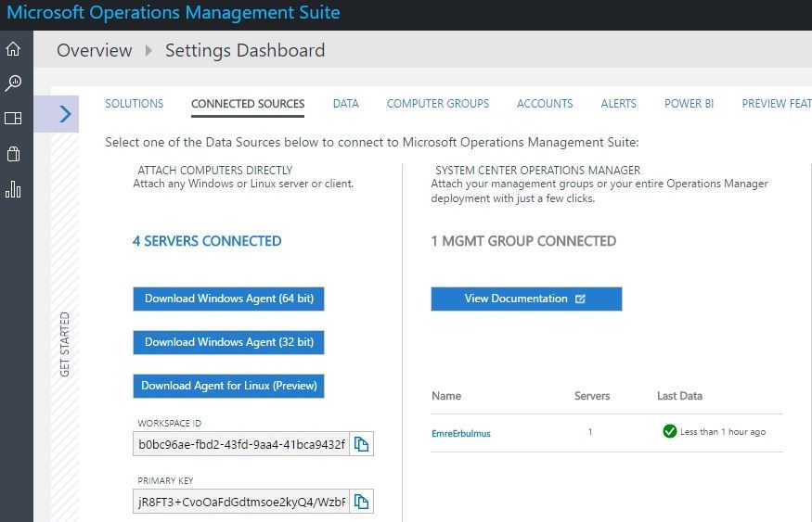
Task: Switch to the Data tab
Action: pos(345,104)
